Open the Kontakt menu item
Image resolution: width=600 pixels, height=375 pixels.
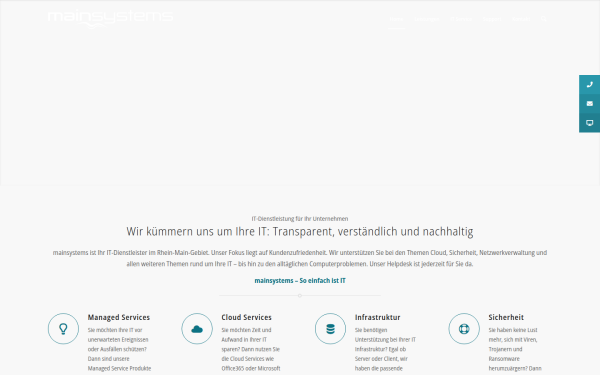[521, 19]
